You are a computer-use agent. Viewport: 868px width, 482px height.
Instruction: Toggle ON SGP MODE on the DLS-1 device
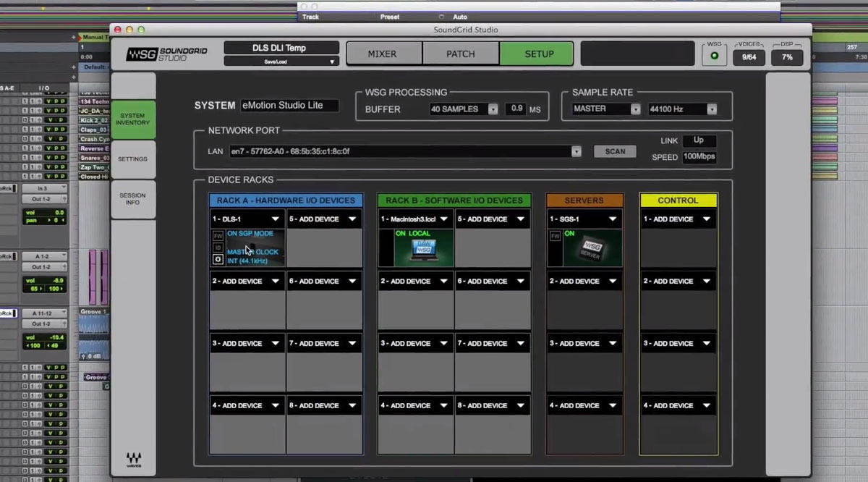249,233
